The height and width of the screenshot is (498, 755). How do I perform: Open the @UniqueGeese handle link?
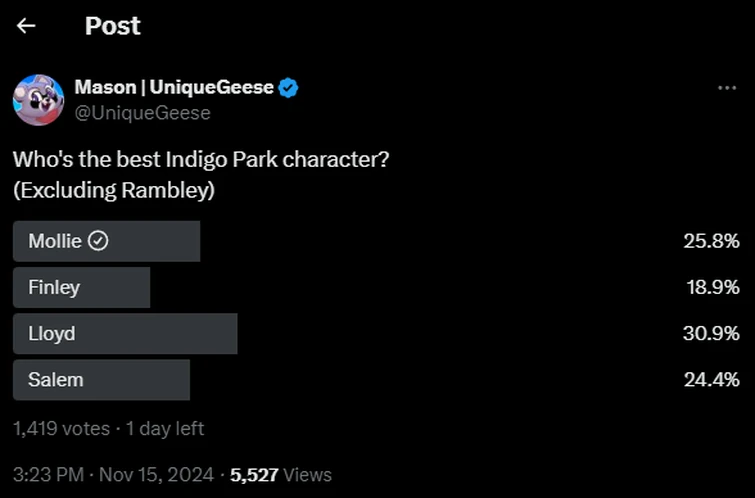pos(142,113)
